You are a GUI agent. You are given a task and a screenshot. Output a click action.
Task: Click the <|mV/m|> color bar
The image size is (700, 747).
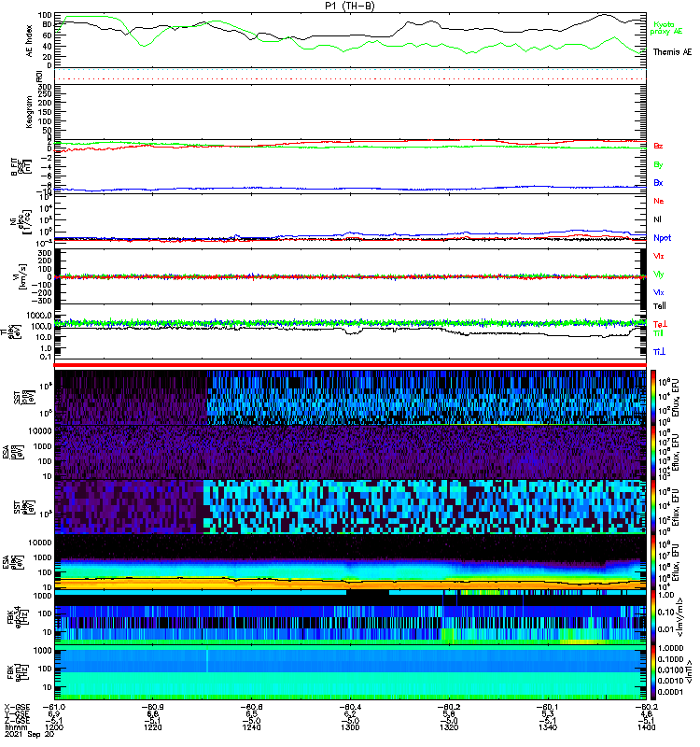(652, 617)
